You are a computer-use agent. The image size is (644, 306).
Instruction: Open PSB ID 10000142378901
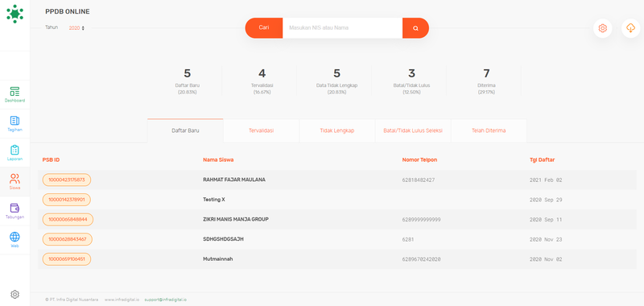click(67, 200)
